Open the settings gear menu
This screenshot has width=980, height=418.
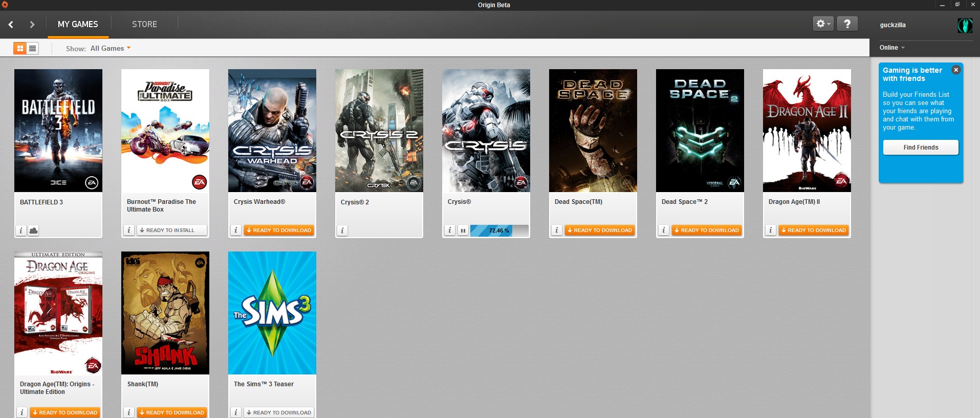[823, 24]
